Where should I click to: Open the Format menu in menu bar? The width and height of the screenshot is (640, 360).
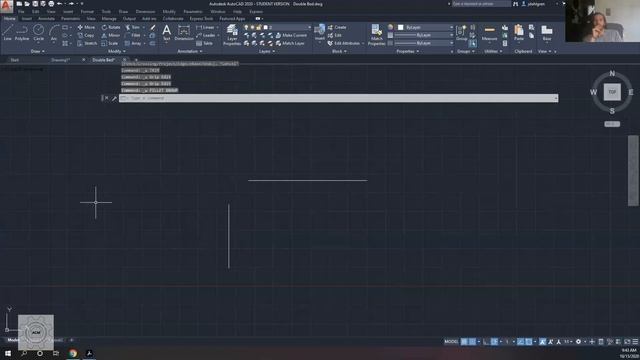pos(87,12)
